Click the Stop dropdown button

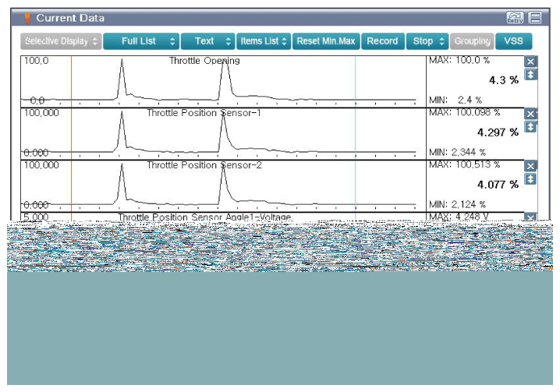coord(427,41)
